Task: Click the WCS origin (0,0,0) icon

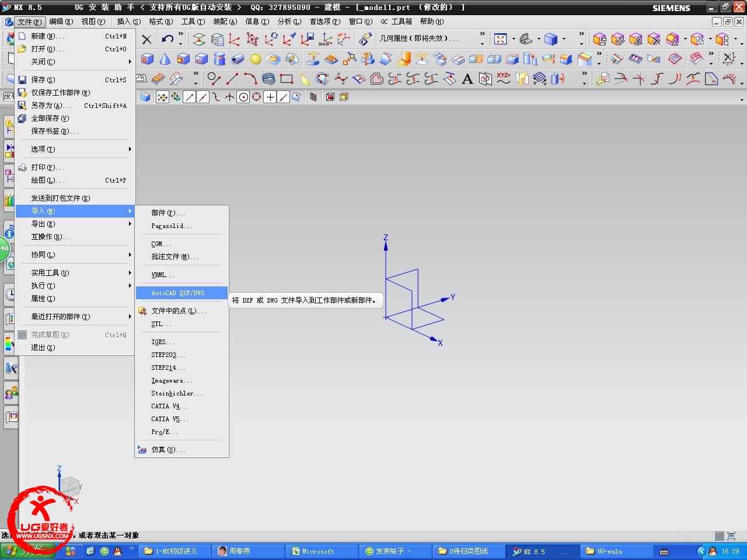Action: tap(326, 39)
